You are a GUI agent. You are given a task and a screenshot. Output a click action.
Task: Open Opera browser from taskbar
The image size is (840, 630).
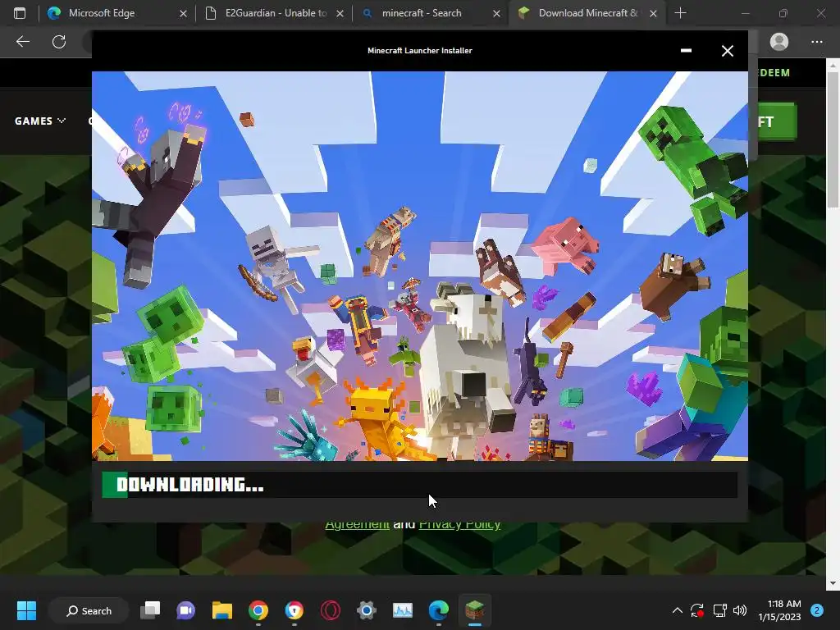(x=331, y=610)
